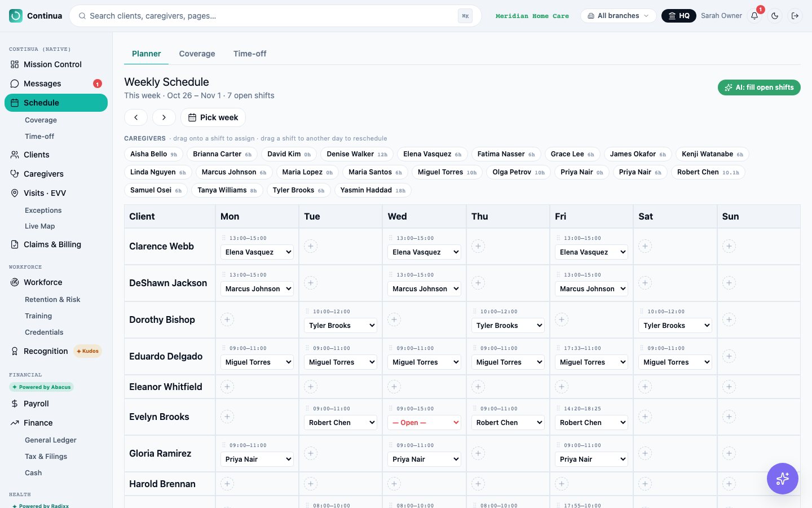Select the Aisha Bello caregiver chip

click(x=153, y=154)
